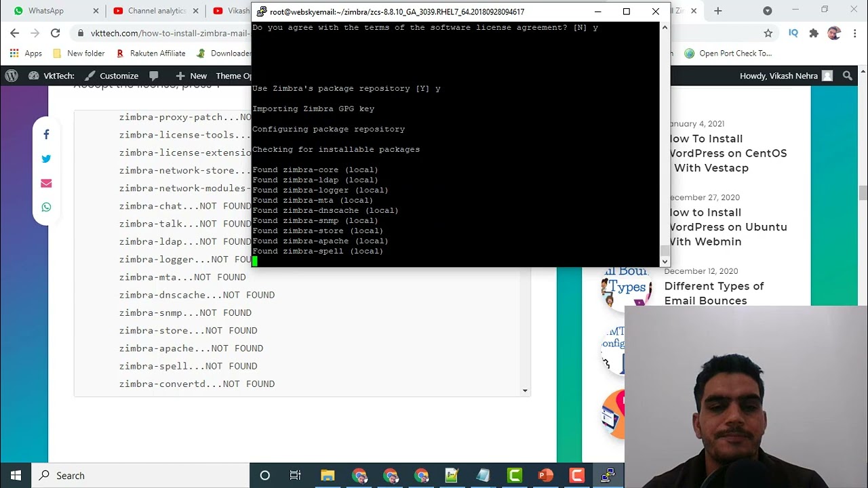Click the code block scroll down arrow
This screenshot has height=488, width=868.
[525, 390]
